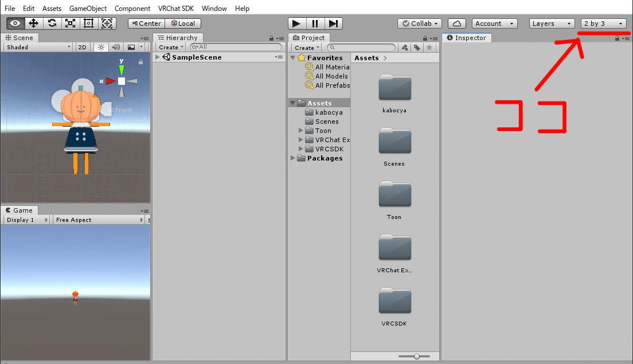Select the Inspector tab
Image resolution: width=633 pixels, height=364 pixels.
click(x=467, y=38)
